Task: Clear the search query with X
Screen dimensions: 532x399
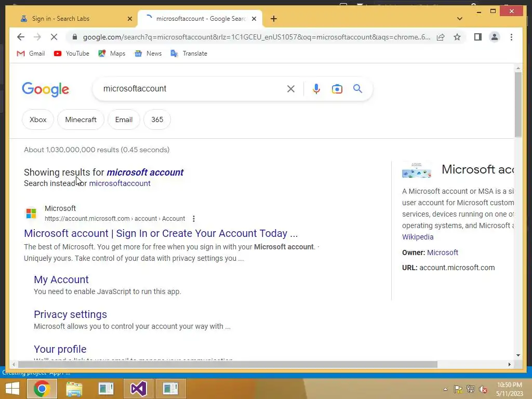Action: pyautogui.click(x=291, y=89)
